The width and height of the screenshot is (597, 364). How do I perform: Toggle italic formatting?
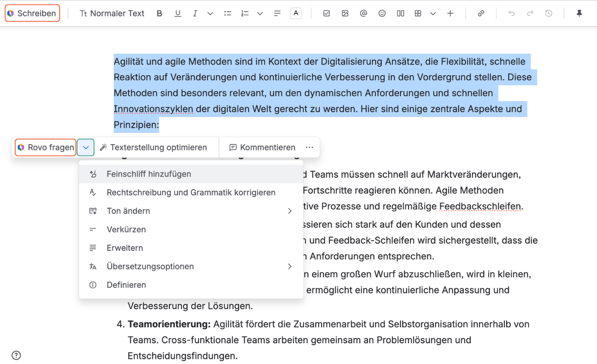coord(195,13)
